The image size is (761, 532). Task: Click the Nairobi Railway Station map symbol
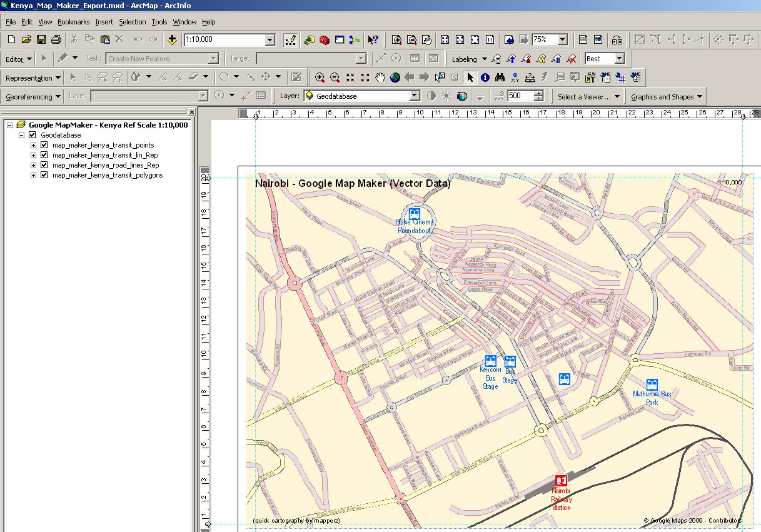point(561,480)
